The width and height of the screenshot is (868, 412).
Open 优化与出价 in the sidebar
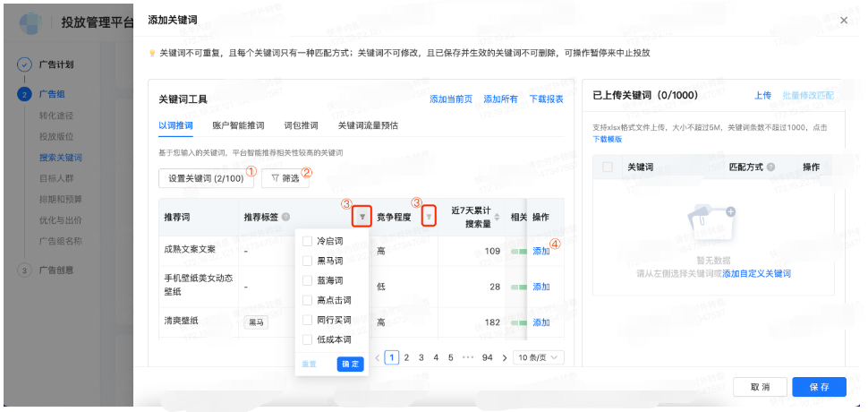click(x=60, y=220)
